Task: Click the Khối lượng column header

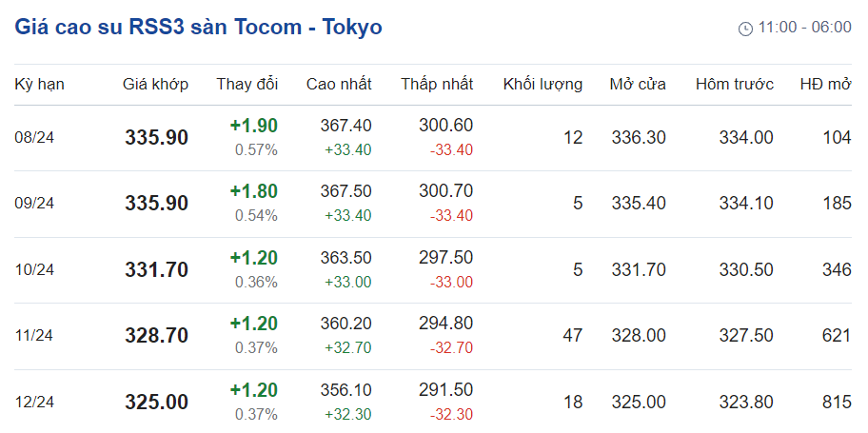Action: point(542,85)
